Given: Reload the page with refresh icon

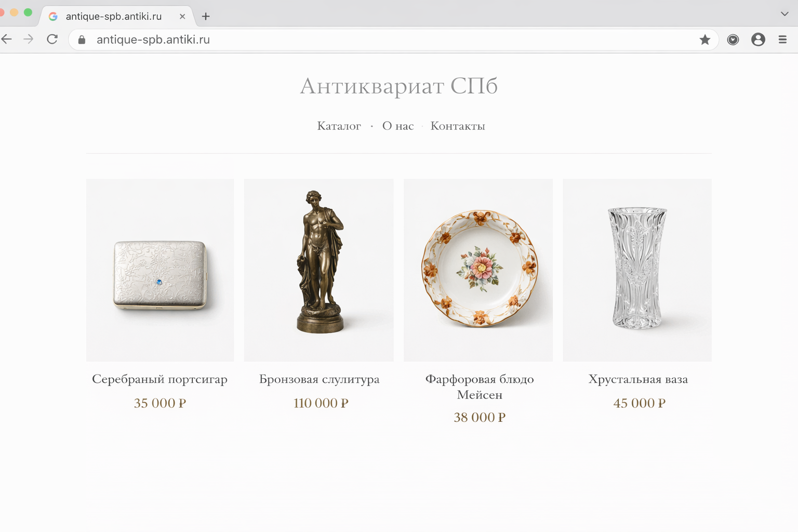Looking at the screenshot, I should (52, 39).
